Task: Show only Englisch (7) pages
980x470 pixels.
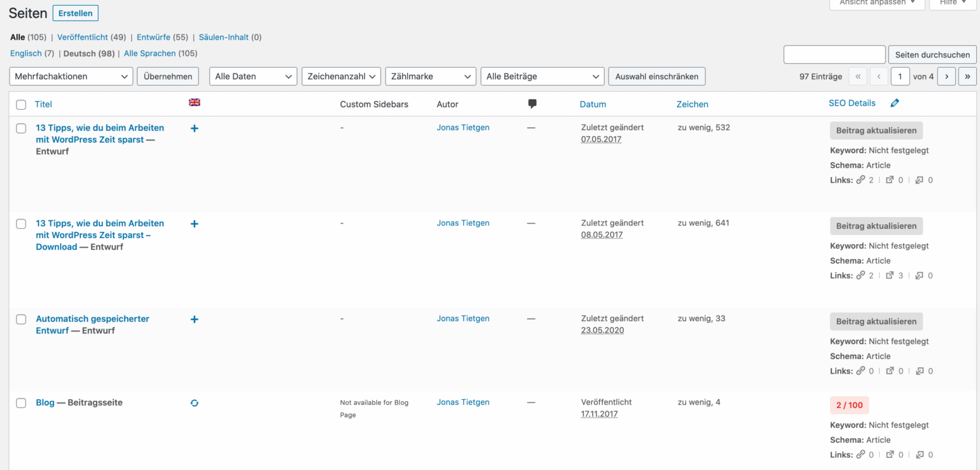Action: coord(27,54)
